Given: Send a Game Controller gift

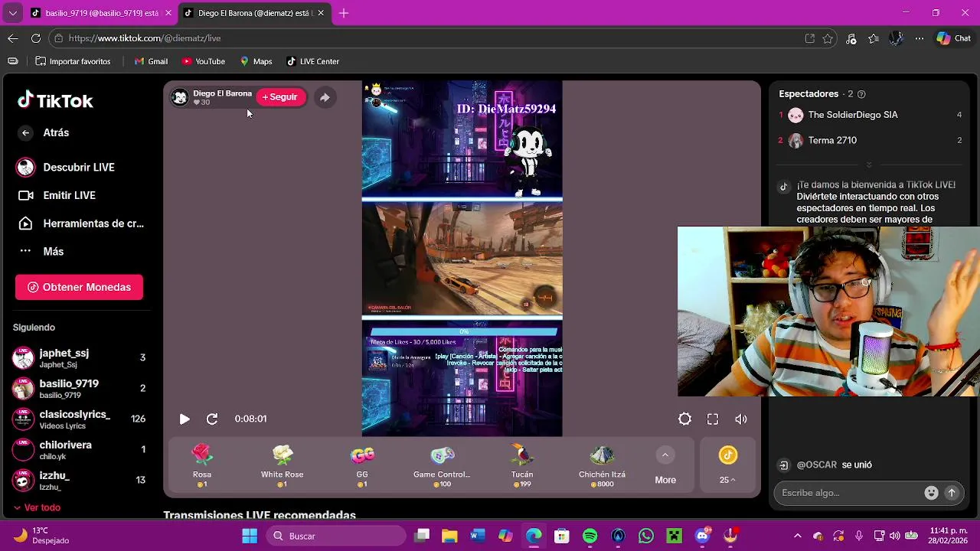Looking at the screenshot, I should click(442, 465).
